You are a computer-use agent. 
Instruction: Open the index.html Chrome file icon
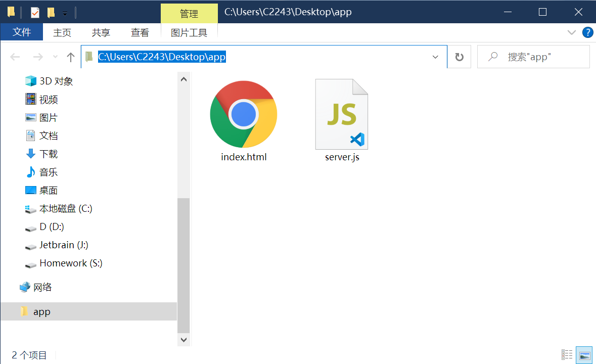click(243, 114)
